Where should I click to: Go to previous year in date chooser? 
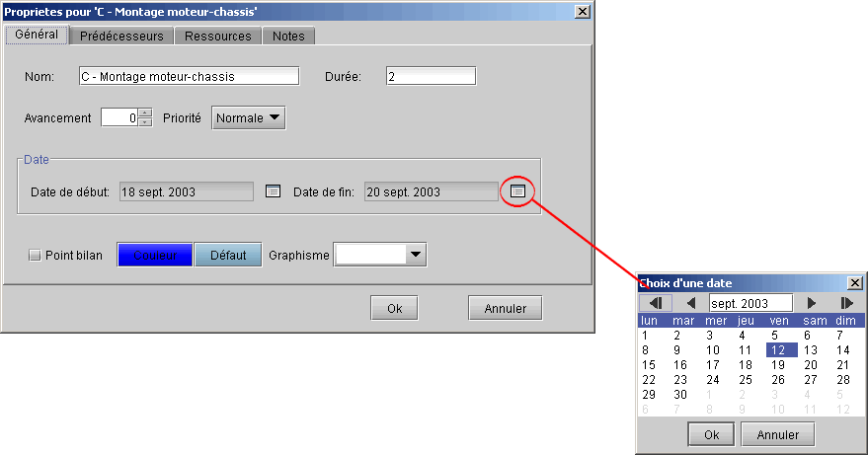tap(656, 303)
